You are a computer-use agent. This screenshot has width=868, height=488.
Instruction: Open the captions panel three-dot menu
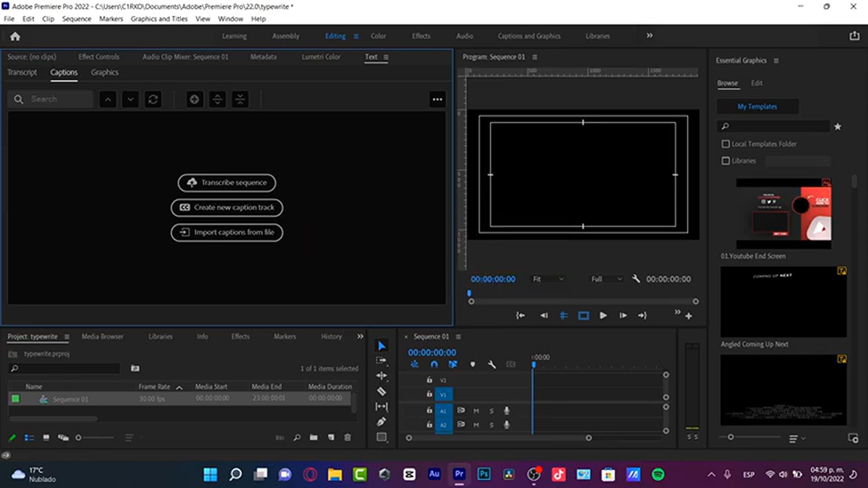[x=437, y=99]
